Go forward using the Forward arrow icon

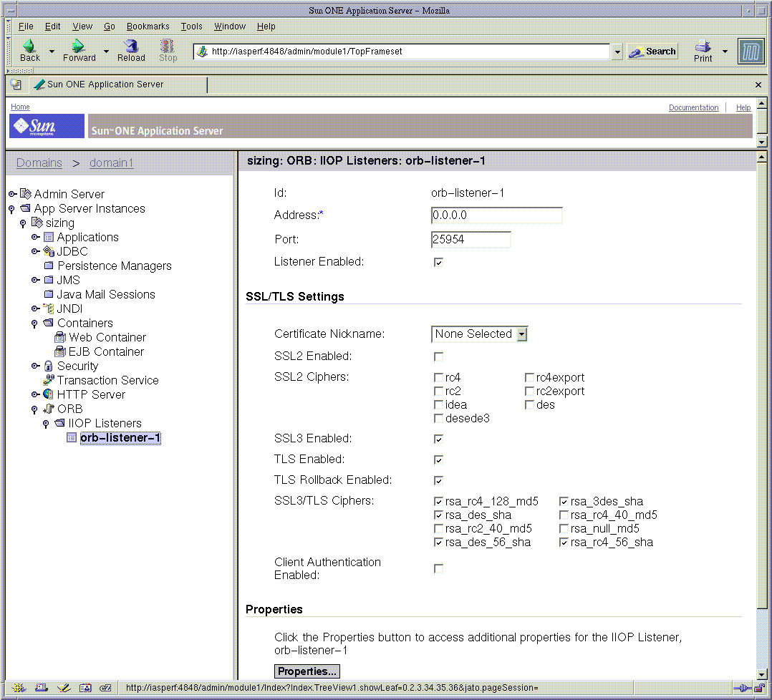pos(78,46)
